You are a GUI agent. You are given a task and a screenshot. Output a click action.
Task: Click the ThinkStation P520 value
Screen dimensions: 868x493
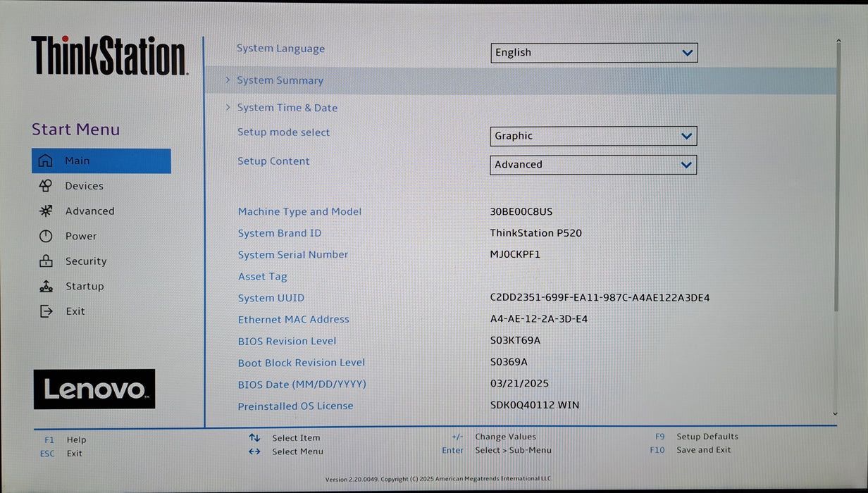[x=536, y=233]
